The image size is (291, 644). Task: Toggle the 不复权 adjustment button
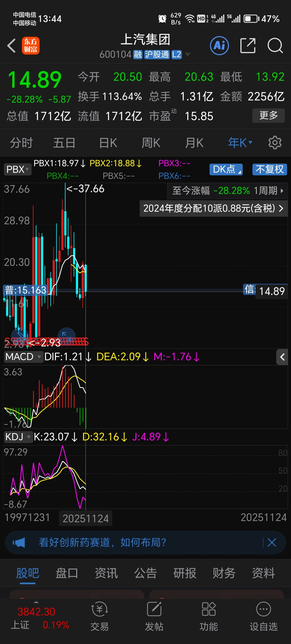click(269, 169)
